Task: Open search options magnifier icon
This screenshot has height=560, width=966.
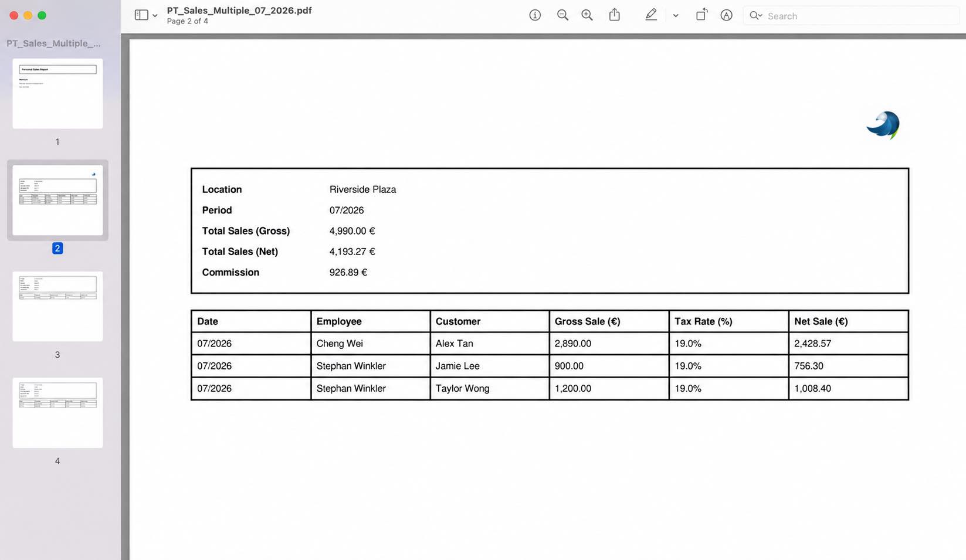Action: click(x=755, y=16)
